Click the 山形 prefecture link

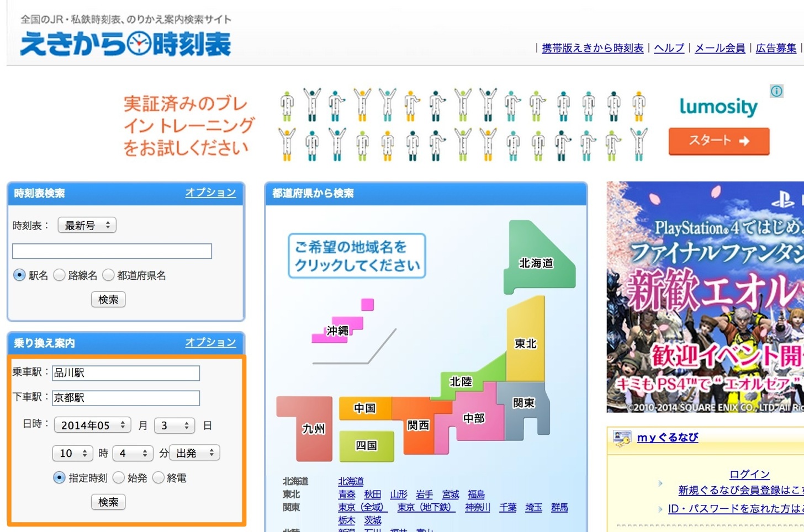(x=399, y=494)
